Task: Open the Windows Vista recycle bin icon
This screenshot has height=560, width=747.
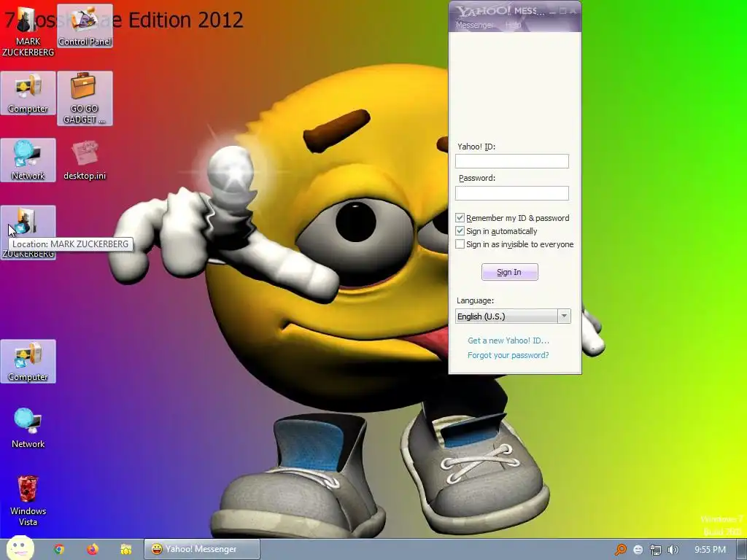Action: pos(28,500)
